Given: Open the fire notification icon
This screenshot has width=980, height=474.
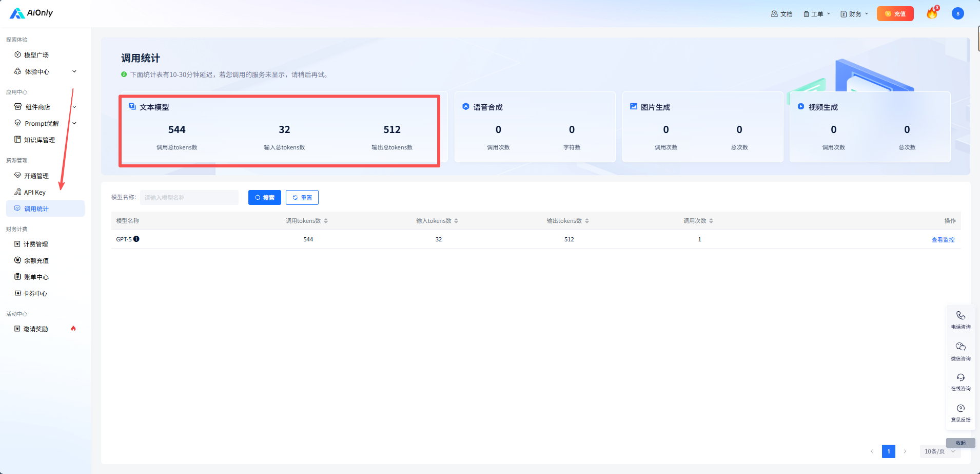Looking at the screenshot, I should (932, 13).
